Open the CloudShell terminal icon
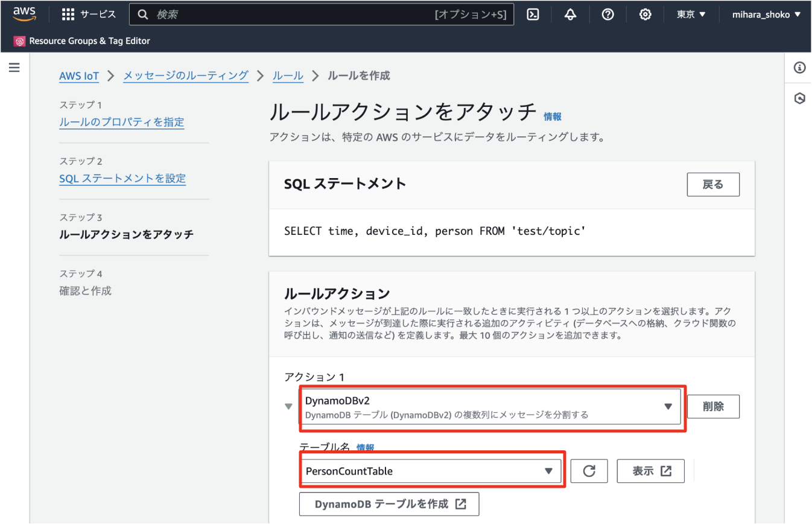Image resolution: width=812 pixels, height=524 pixels. click(533, 14)
